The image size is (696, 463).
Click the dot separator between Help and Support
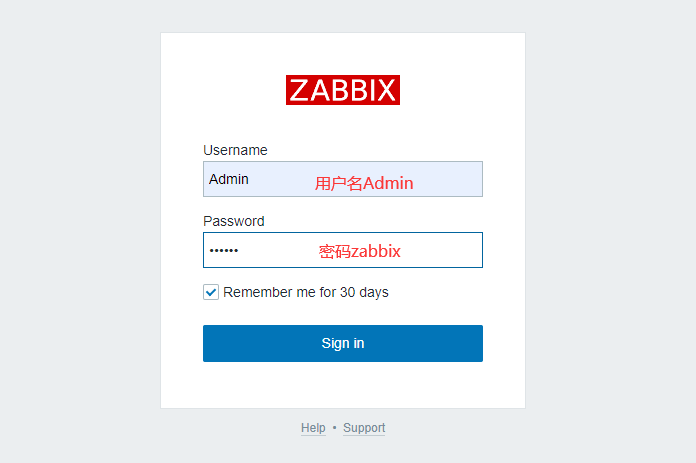[x=334, y=428]
